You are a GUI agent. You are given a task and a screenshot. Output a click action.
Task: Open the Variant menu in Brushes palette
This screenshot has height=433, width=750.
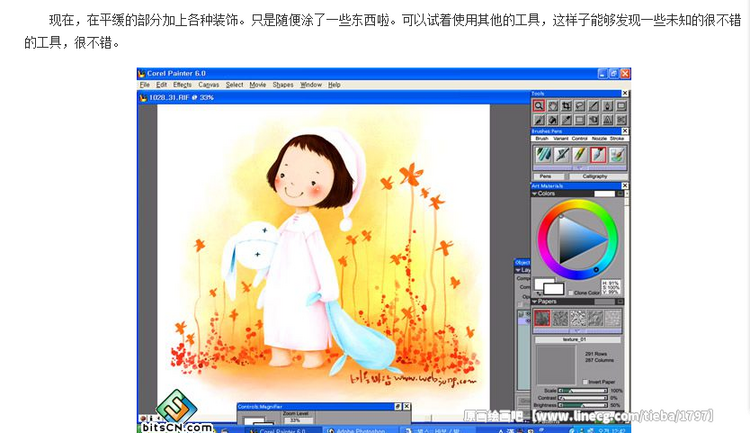click(x=561, y=138)
